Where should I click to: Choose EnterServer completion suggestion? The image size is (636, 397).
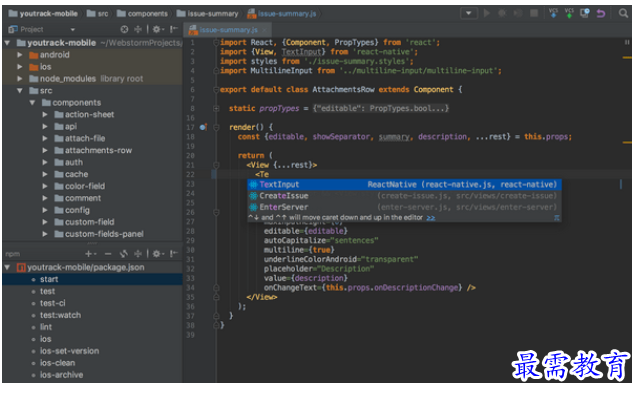pyautogui.click(x=404, y=207)
